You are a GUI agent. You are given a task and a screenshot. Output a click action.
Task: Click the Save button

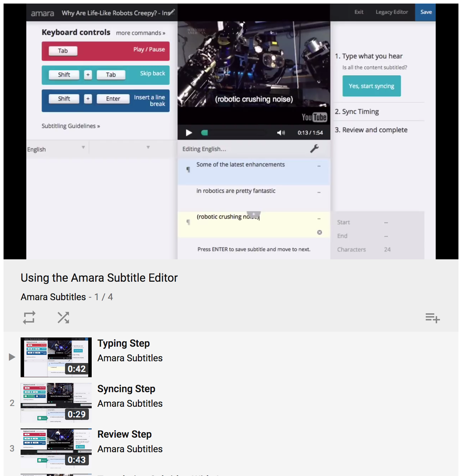pyautogui.click(x=426, y=12)
